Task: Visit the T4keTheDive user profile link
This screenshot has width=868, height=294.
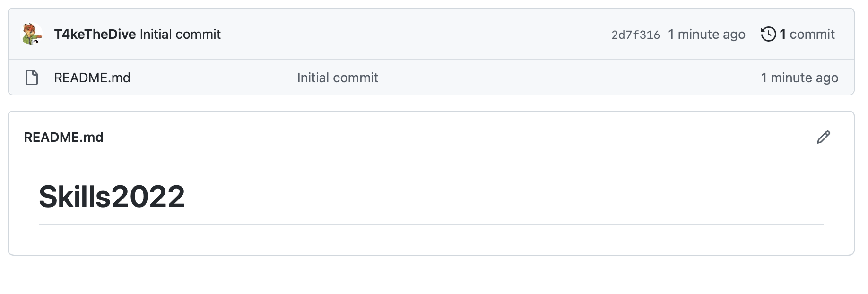Action: pos(95,35)
